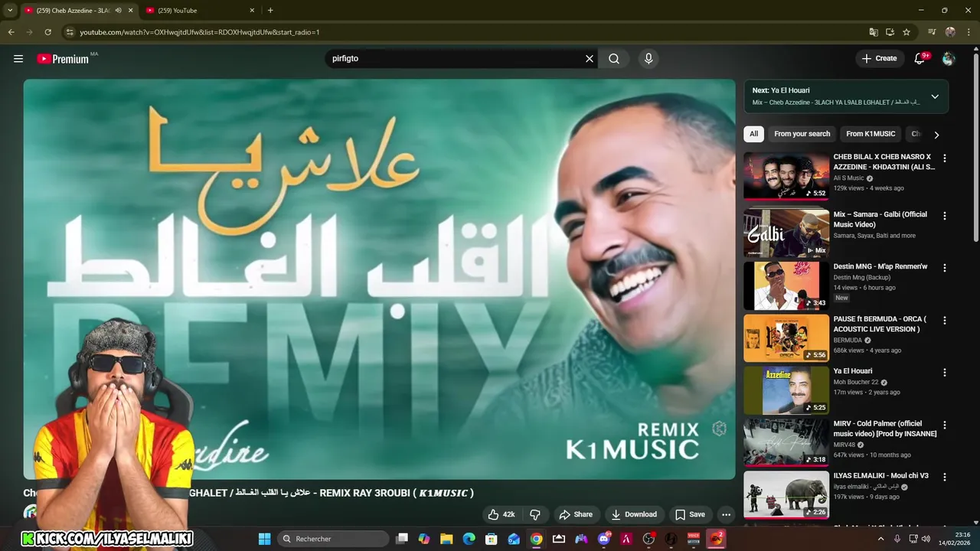Open the YouTube hamburger guide menu
Screen dimensions: 980x551
pyautogui.click(x=18, y=58)
